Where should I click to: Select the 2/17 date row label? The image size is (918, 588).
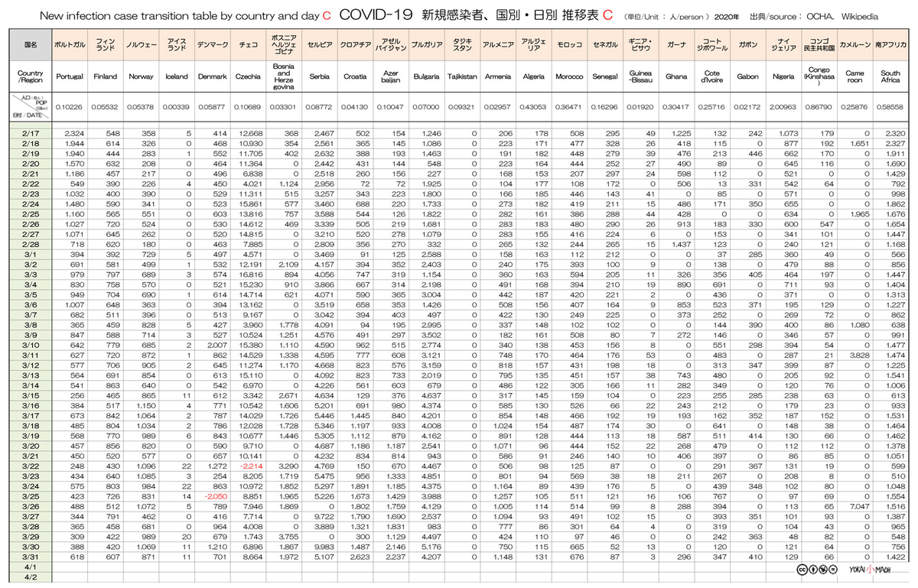31,133
